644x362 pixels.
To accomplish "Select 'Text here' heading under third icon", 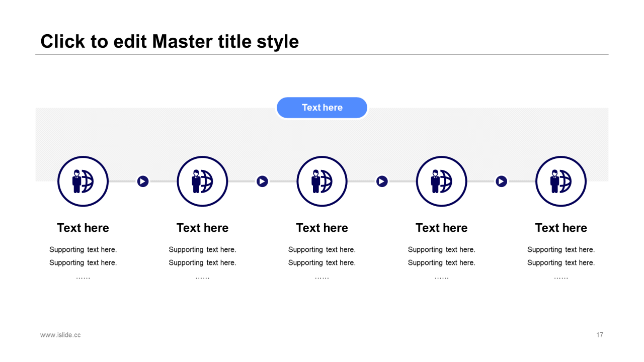I will (x=322, y=228).
